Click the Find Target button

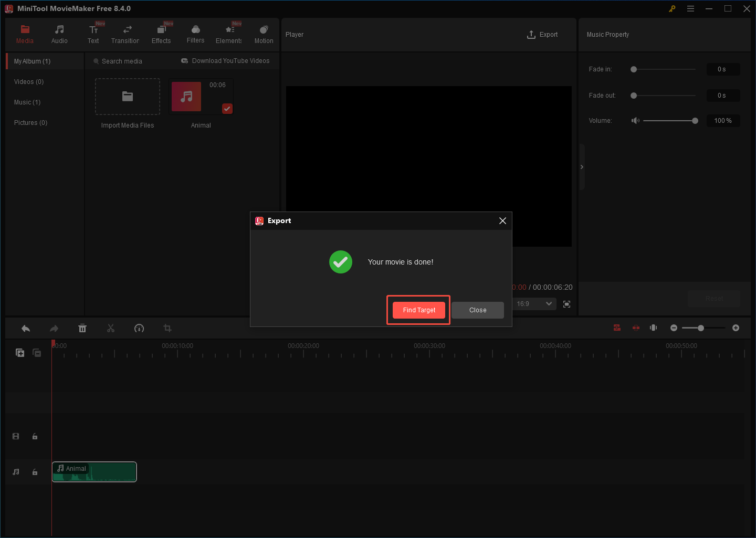coord(418,310)
